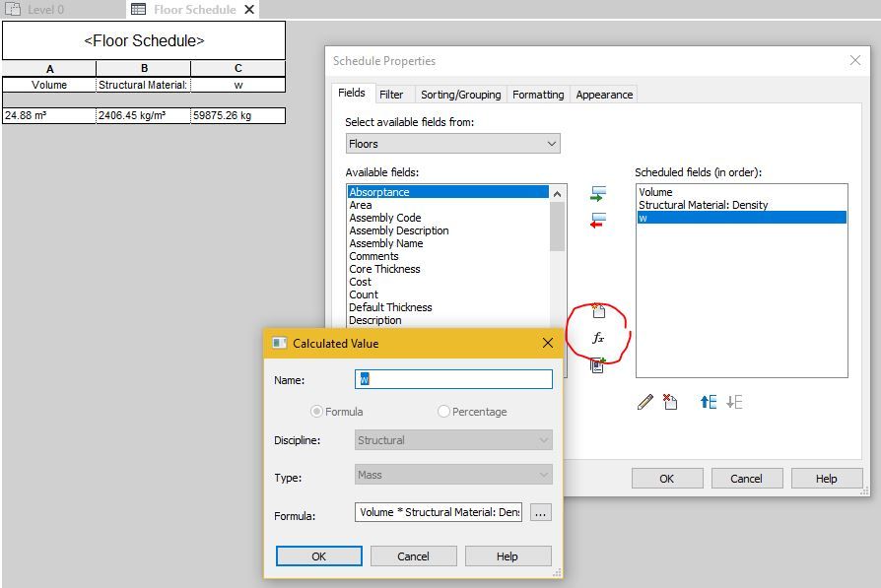The image size is (881, 588).
Task: Click the Delete parameter icon
Action: [x=670, y=402]
